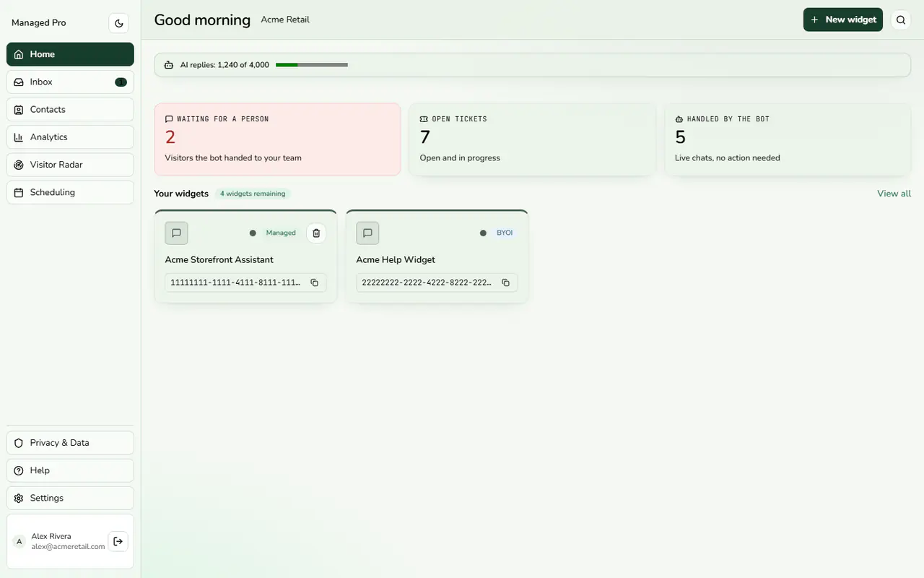
Task: Copy the Acme Help Widget ID
Action: point(505,282)
